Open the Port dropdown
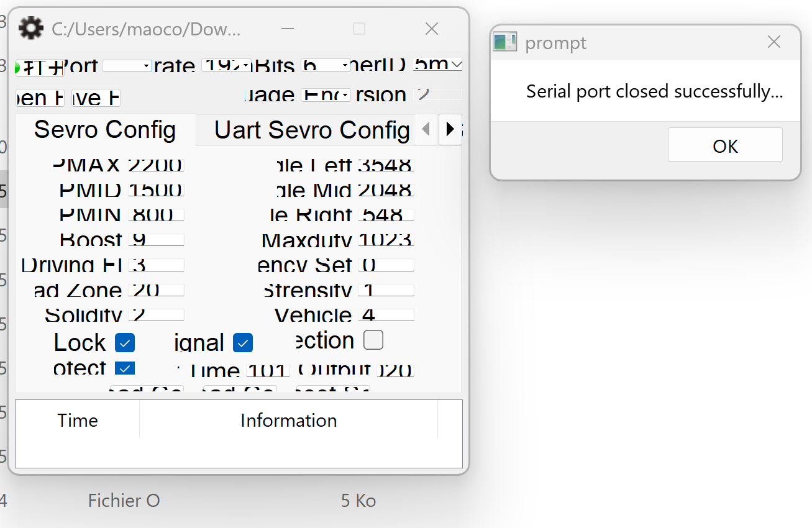 tap(127, 65)
